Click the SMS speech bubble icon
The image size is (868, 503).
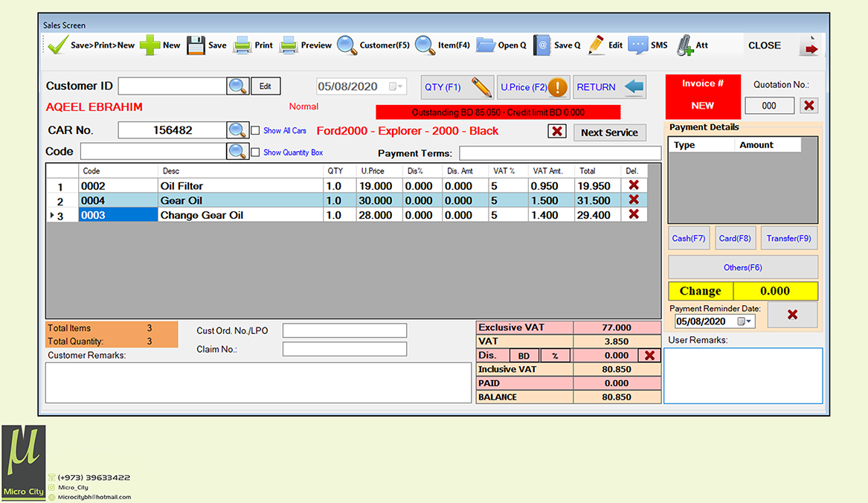tap(637, 45)
